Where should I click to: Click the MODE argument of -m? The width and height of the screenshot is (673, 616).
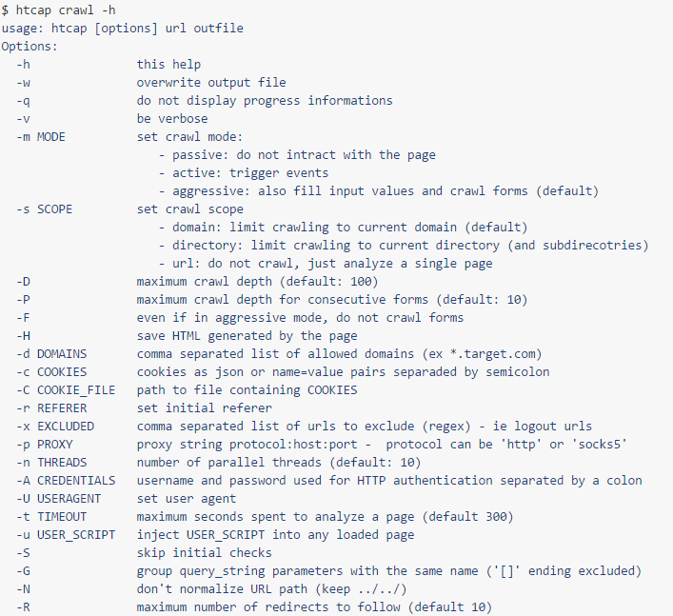click(50, 136)
